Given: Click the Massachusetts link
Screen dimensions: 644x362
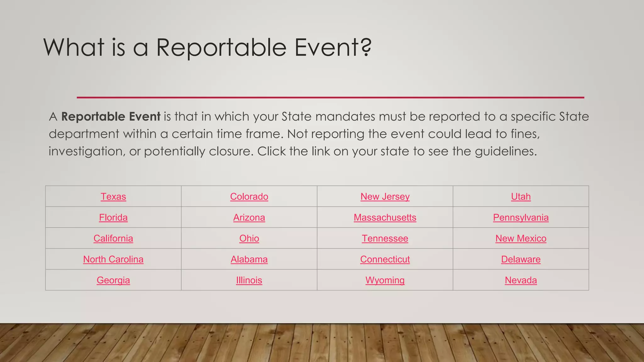Looking at the screenshot, I should coord(385,217).
